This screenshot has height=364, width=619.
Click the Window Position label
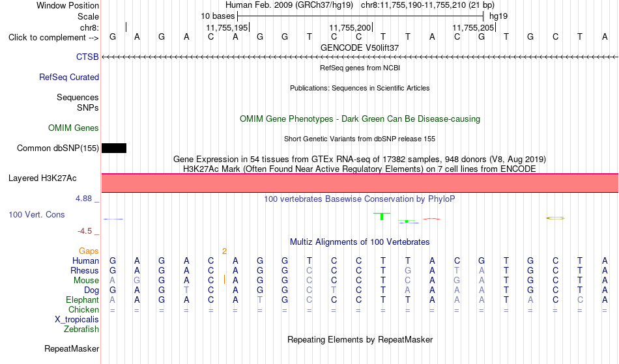68,5
